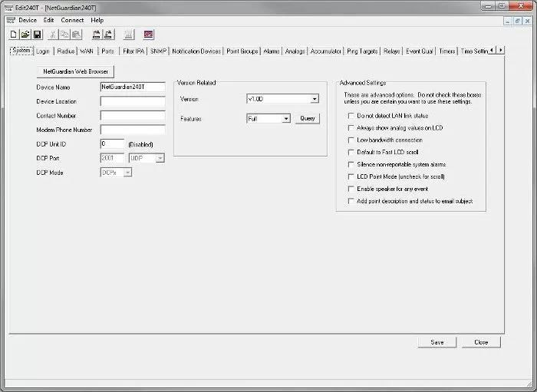The image size is (537, 392).
Task: Switch to the Filter IPA tab
Action: coord(133,51)
